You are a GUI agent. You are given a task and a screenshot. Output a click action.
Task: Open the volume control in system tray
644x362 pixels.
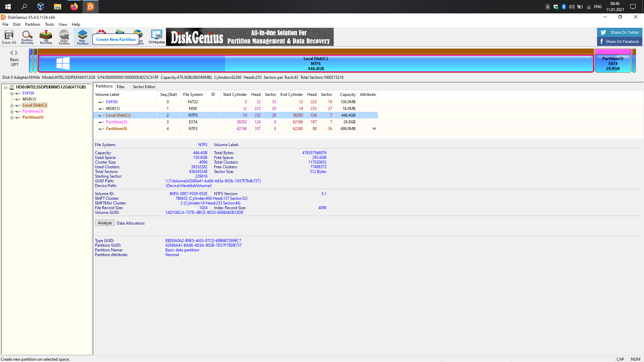572,7
